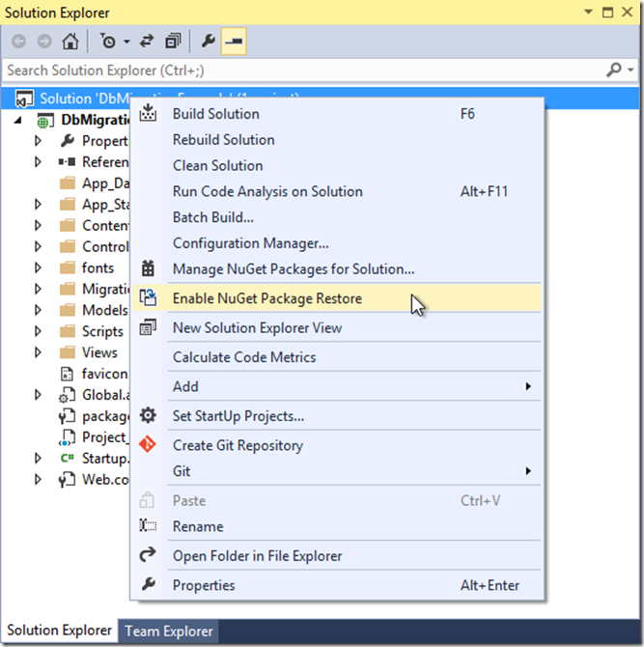Choose Build Solution from context menu
Viewport: 644px width, 647px height.
[x=336, y=114]
